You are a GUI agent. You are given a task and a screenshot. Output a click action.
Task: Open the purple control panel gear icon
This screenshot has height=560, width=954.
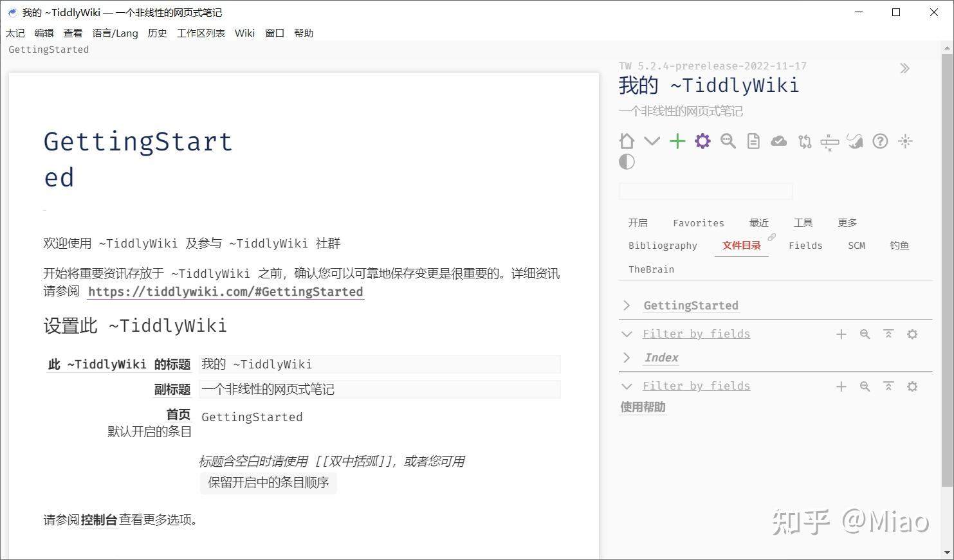pos(702,141)
